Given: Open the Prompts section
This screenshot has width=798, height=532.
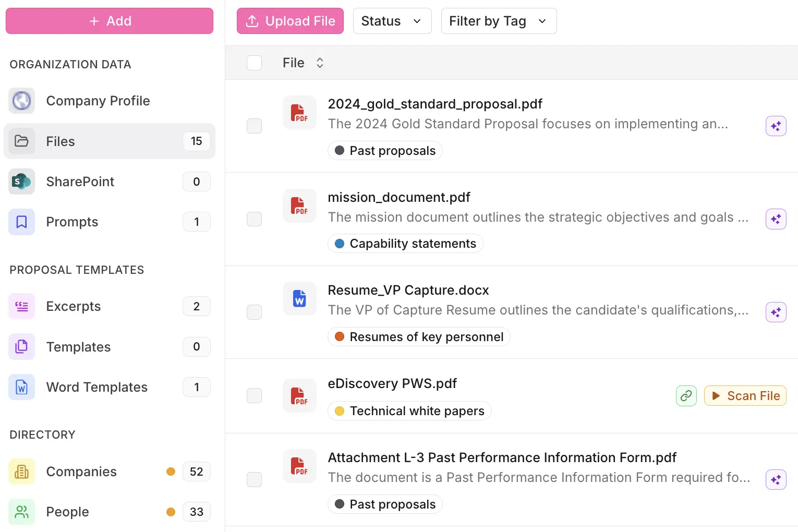Looking at the screenshot, I should point(71,222).
